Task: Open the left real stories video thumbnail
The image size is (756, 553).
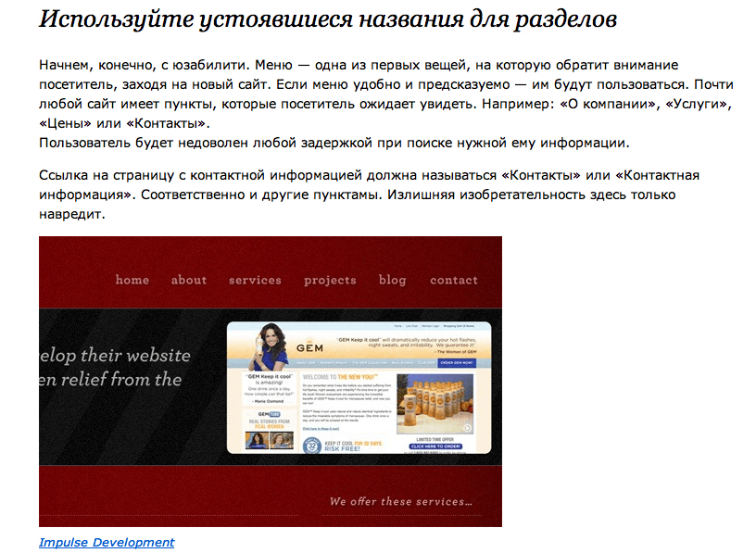Action: 257,441
